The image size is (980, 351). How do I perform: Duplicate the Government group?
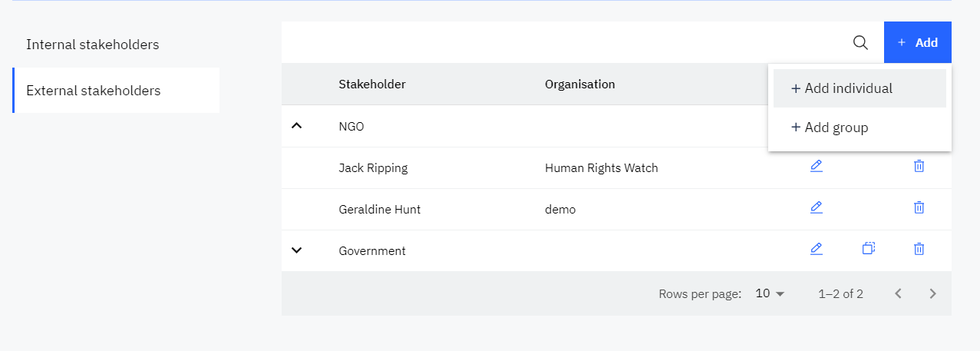pos(868,249)
